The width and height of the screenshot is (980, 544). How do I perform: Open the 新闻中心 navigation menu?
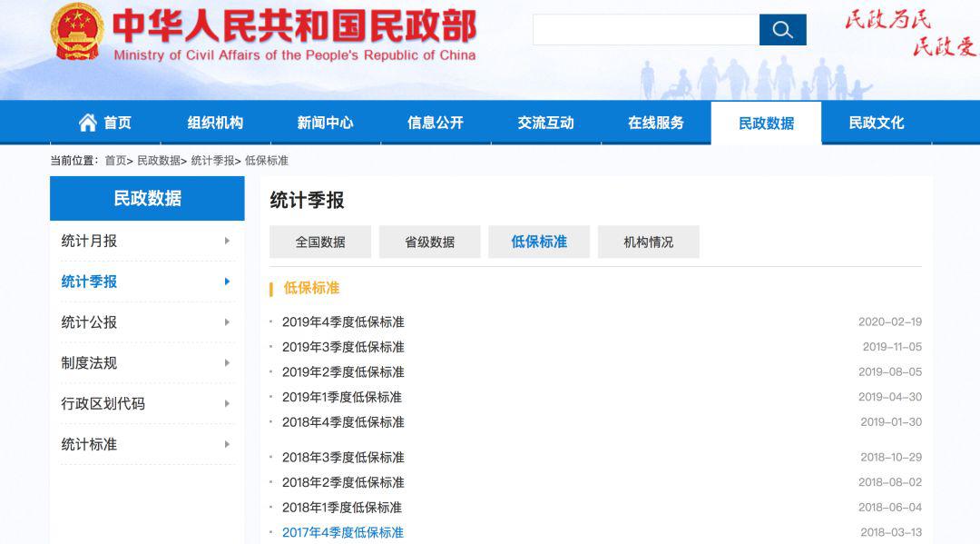(x=325, y=123)
